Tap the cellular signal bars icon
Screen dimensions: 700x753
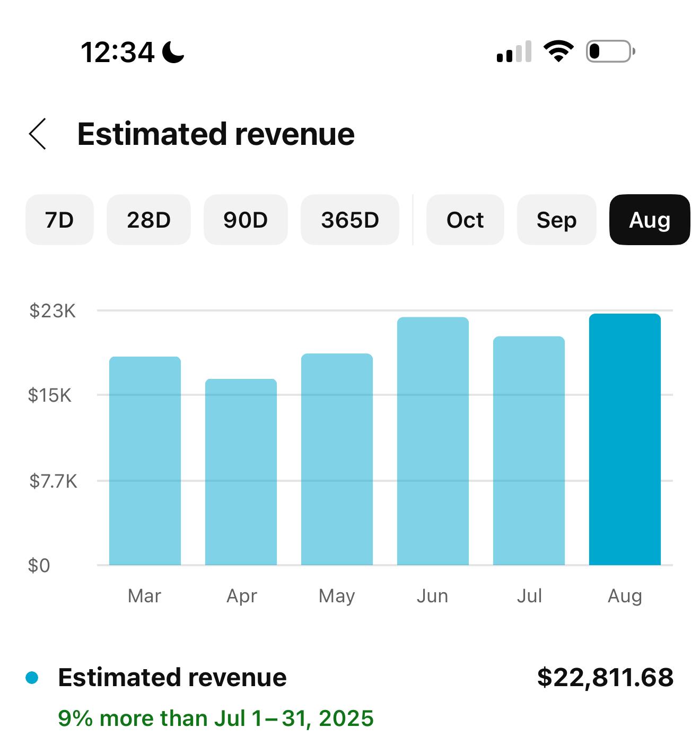pos(513,52)
